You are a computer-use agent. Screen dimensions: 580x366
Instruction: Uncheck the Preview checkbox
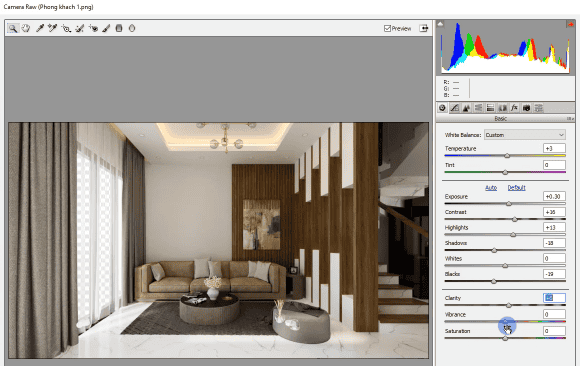pyautogui.click(x=387, y=28)
